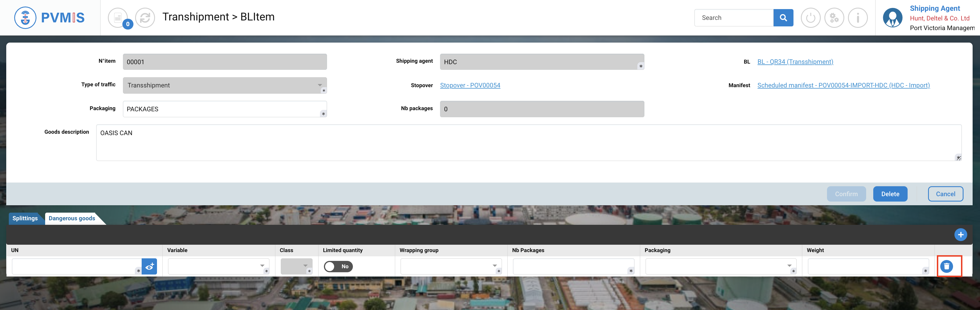Click the circular refresh icon
This screenshot has height=310, width=980.
pos(145,18)
